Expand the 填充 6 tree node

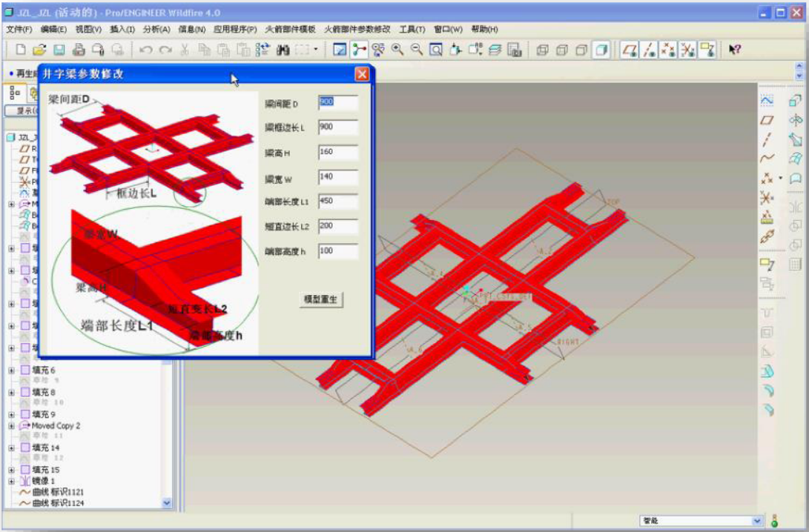coord(11,370)
